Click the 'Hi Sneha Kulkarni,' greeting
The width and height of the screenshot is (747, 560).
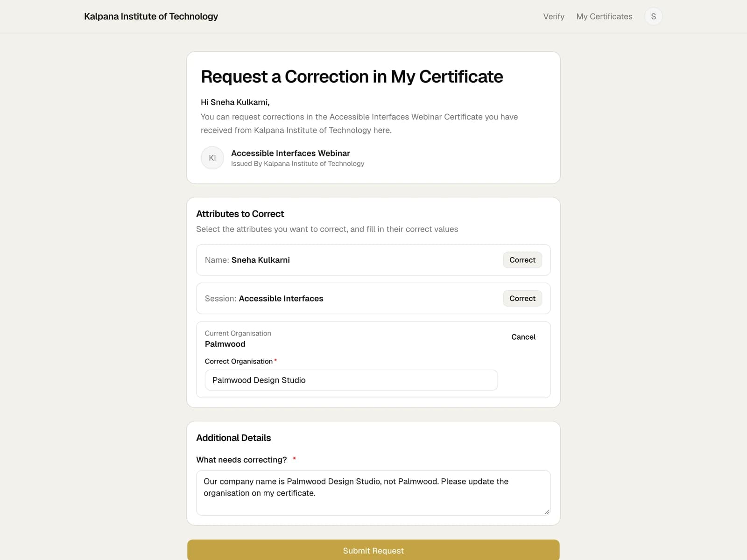235,102
